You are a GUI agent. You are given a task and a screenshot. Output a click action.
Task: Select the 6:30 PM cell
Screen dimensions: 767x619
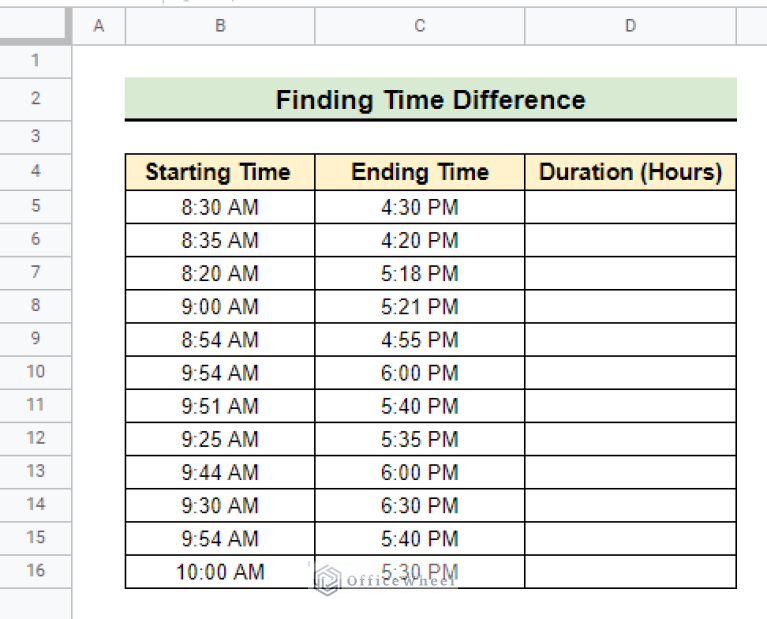pyautogui.click(x=420, y=505)
